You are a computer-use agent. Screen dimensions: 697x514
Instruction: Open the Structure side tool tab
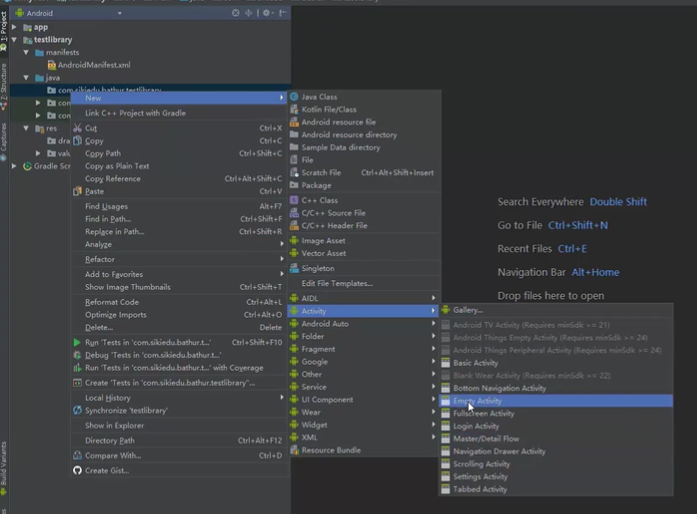click(x=4, y=86)
